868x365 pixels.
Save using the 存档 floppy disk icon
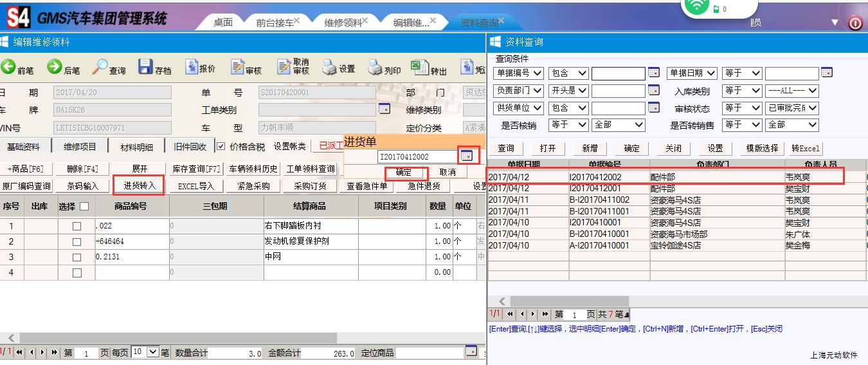[145, 67]
